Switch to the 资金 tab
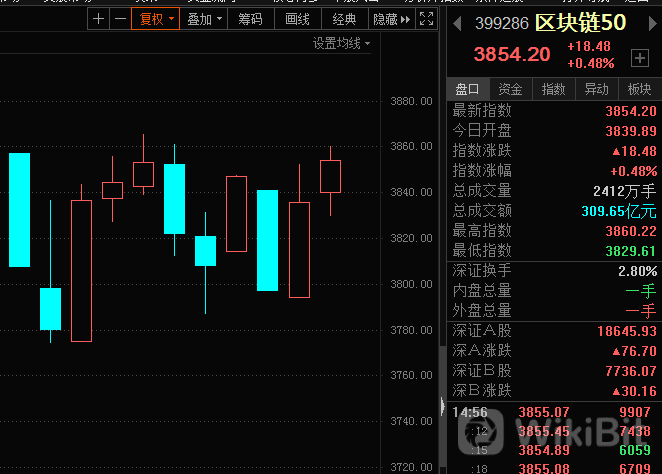662x474 pixels. [510, 89]
